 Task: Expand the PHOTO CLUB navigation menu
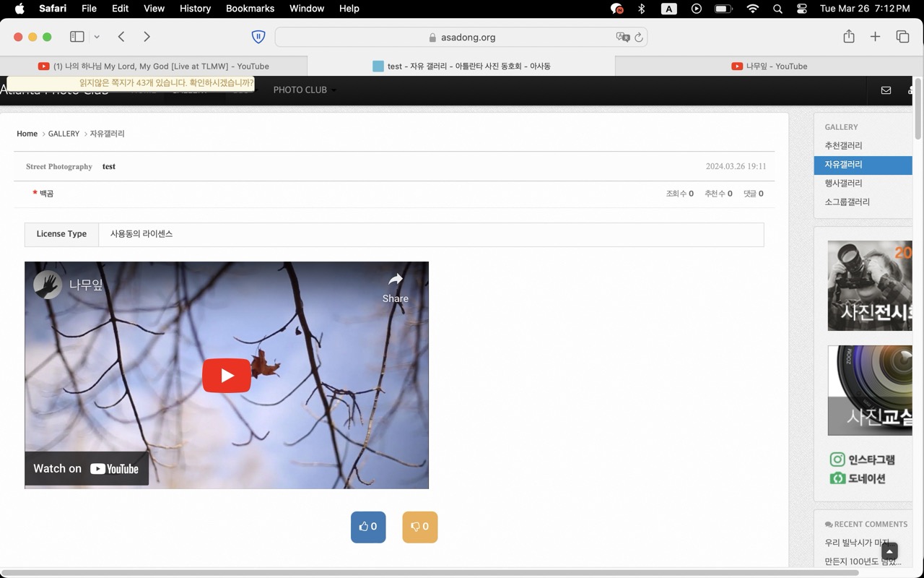point(304,90)
